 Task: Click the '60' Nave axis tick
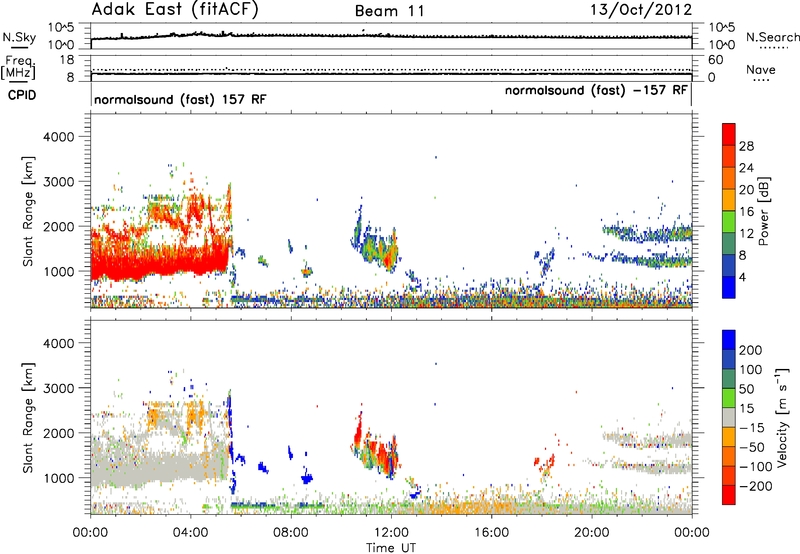click(x=715, y=60)
